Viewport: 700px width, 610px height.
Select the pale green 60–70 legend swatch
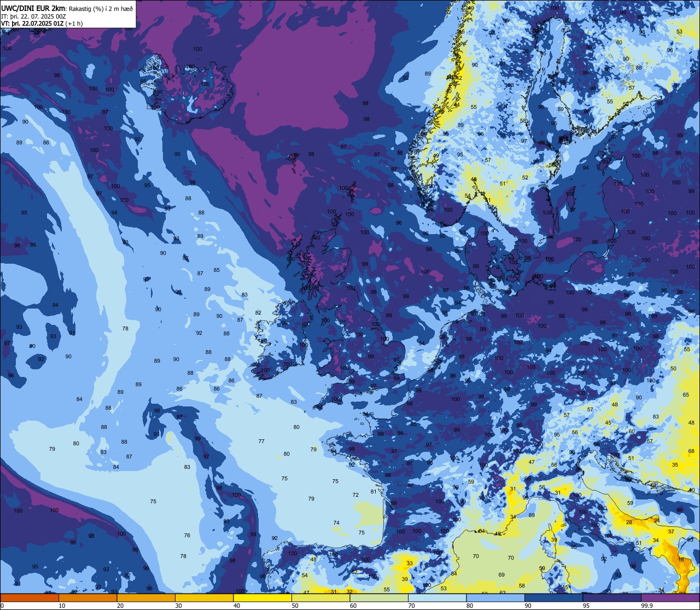(379, 598)
